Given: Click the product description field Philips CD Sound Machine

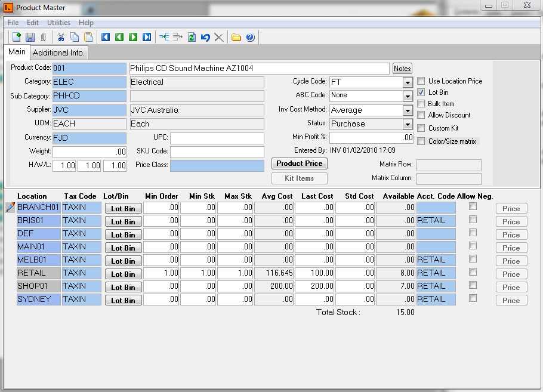Looking at the screenshot, I should tap(260, 68).
